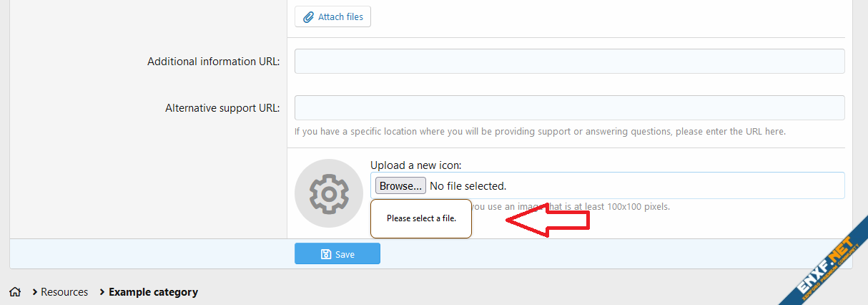Click the red arrow annotation
This screenshot has height=305, width=868.
[547, 218]
